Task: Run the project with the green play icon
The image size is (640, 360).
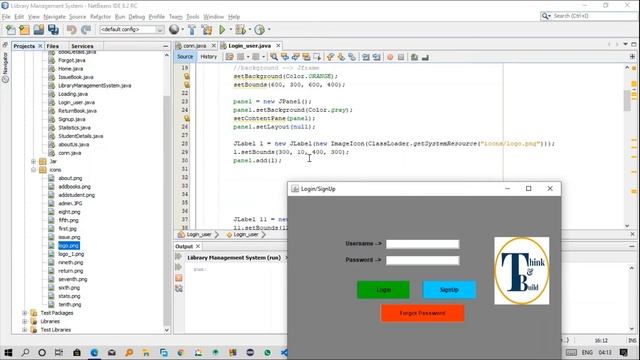Action: click(x=222, y=29)
